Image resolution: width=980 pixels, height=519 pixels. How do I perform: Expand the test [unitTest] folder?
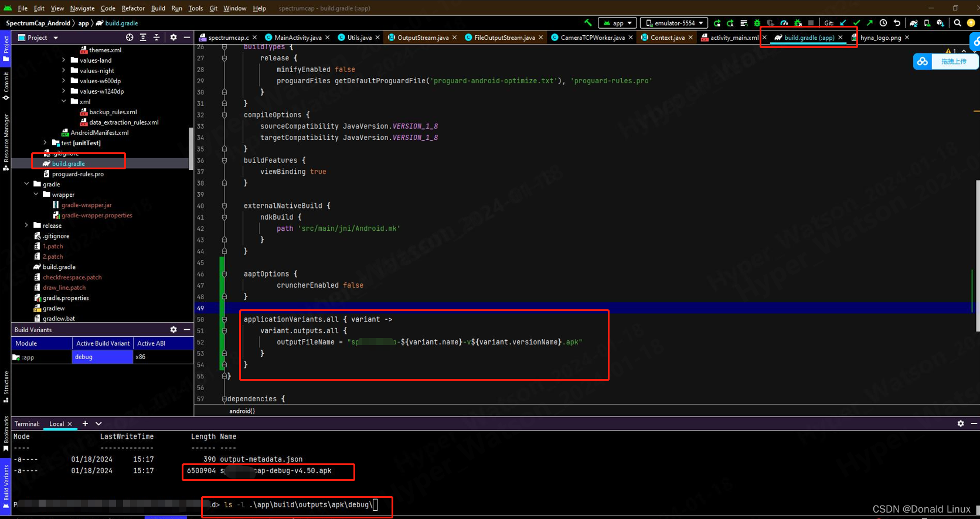point(45,143)
